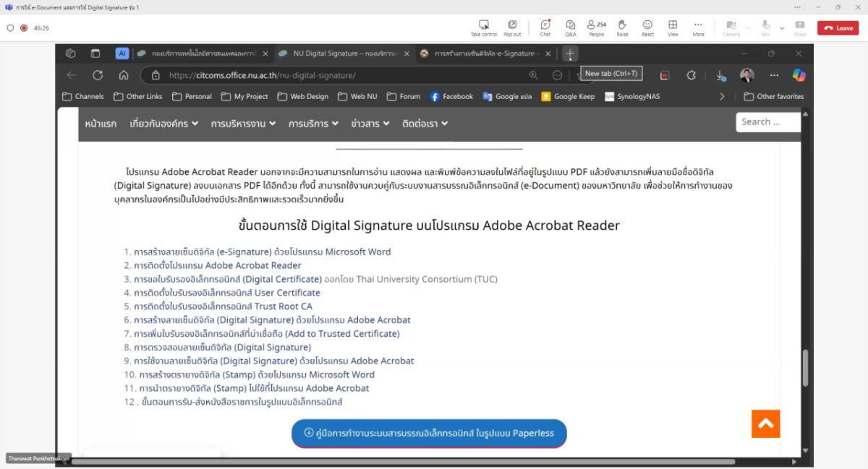This screenshot has width=868, height=469.
Task: Open the Edge profile avatar
Action: pos(747,75)
